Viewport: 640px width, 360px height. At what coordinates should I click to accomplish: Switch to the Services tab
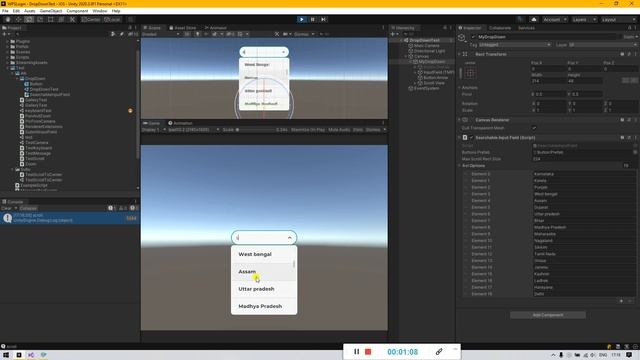click(526, 28)
